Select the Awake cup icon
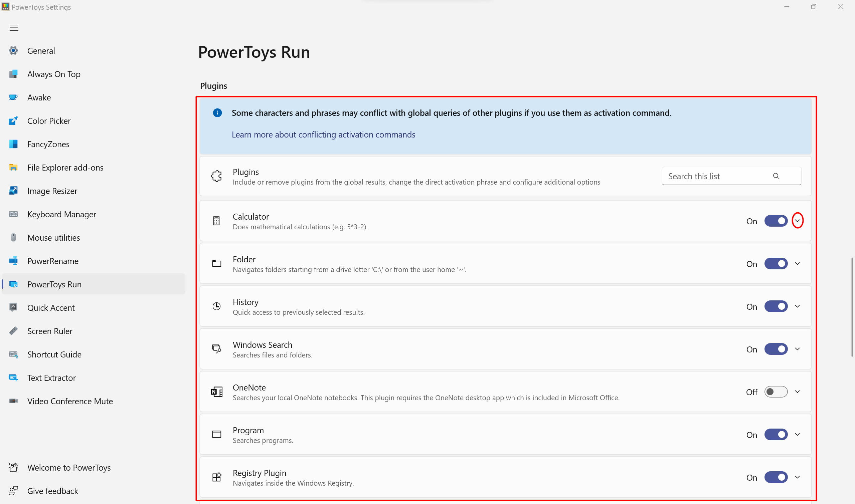 click(x=13, y=97)
